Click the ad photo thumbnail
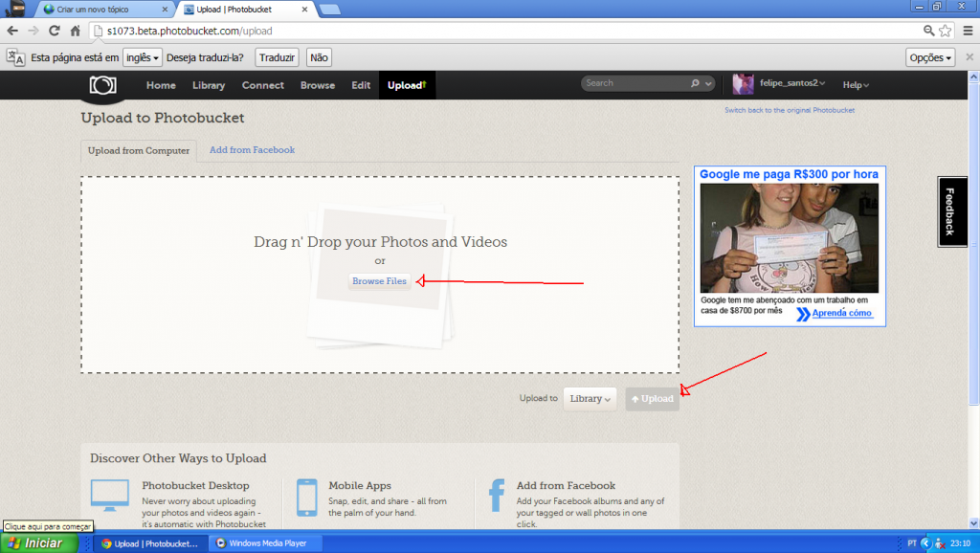The image size is (980, 553). point(790,238)
